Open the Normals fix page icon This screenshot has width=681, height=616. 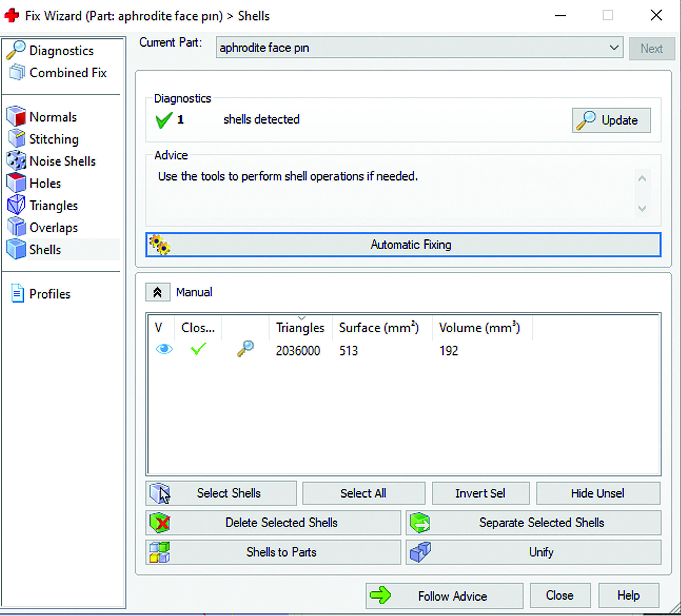click(x=16, y=116)
